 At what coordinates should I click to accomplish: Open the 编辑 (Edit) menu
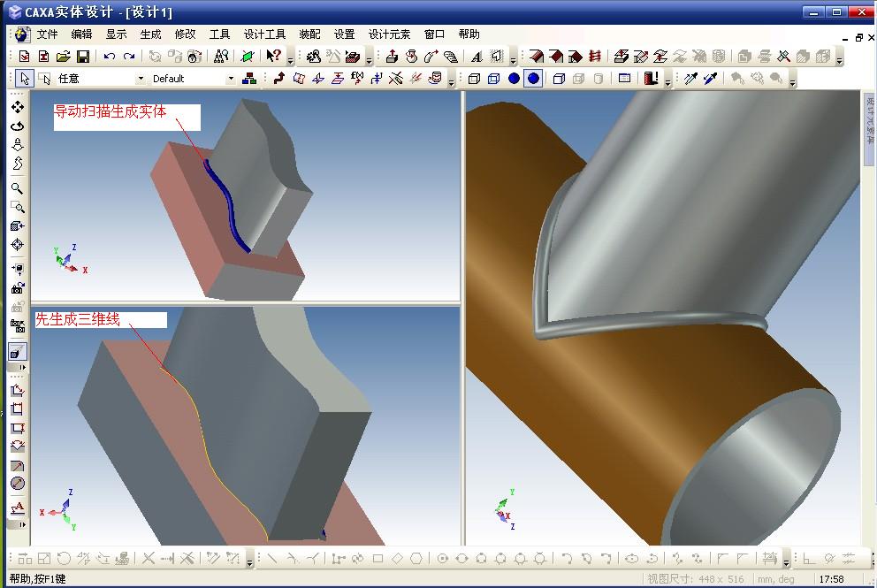tap(81, 34)
